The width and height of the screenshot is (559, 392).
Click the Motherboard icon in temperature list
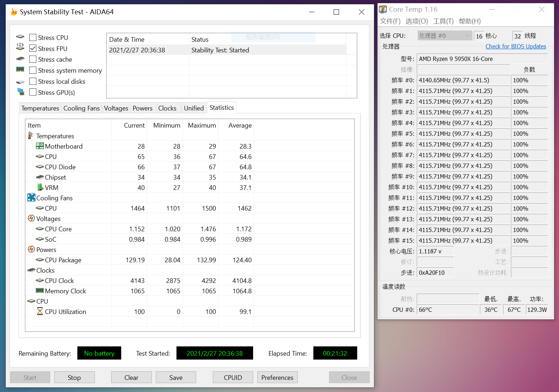pyautogui.click(x=40, y=146)
